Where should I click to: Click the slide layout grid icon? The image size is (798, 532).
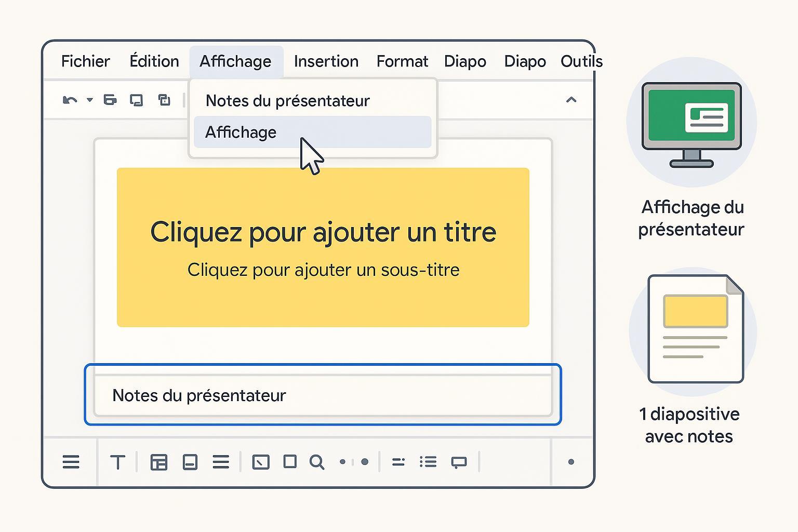coord(158,462)
